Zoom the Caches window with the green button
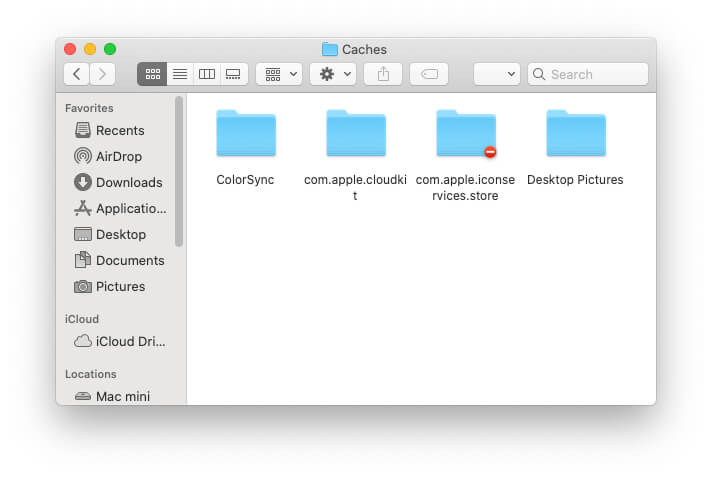Screen dimensions: 712x479 click(x=110, y=49)
